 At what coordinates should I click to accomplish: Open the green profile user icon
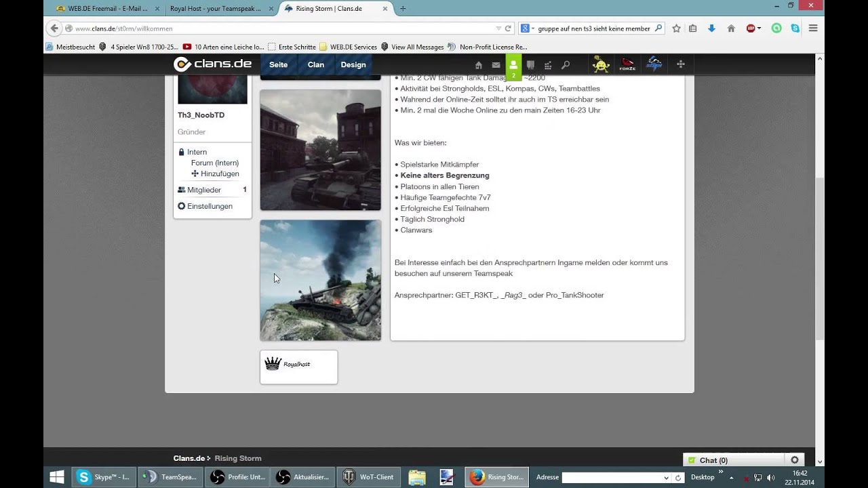pos(513,67)
